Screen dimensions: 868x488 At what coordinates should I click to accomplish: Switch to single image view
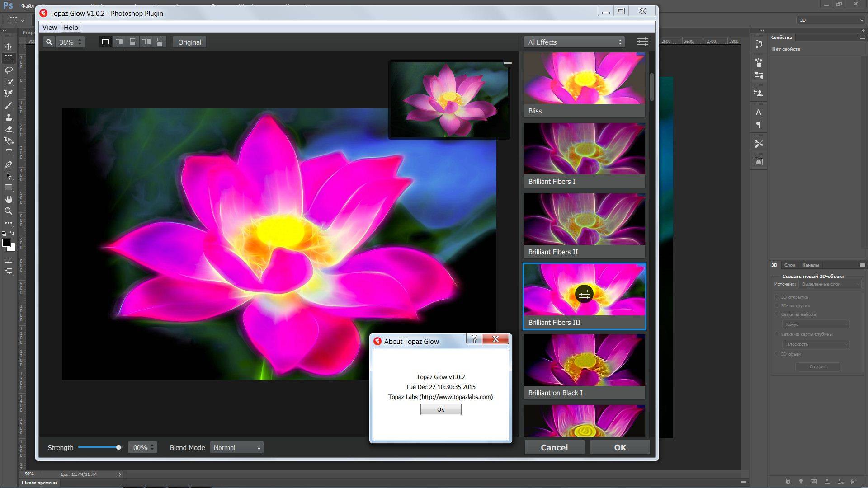[x=105, y=42]
